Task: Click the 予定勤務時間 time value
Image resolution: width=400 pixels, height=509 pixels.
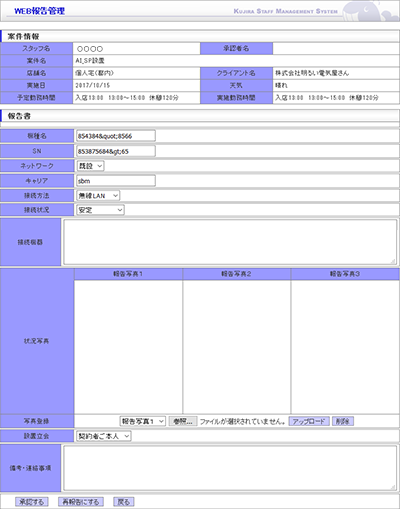Action: click(x=127, y=98)
